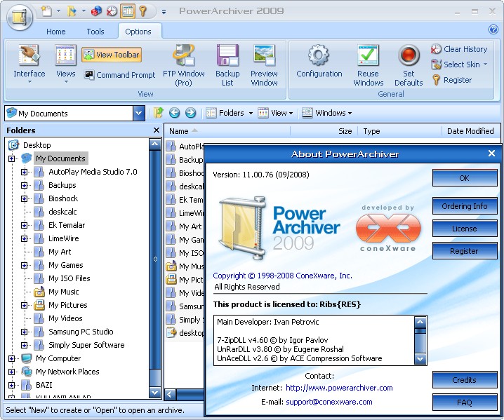Expand AutoPlay Media Studio 7.0 node
This screenshot has height=420, width=504.
24,172
